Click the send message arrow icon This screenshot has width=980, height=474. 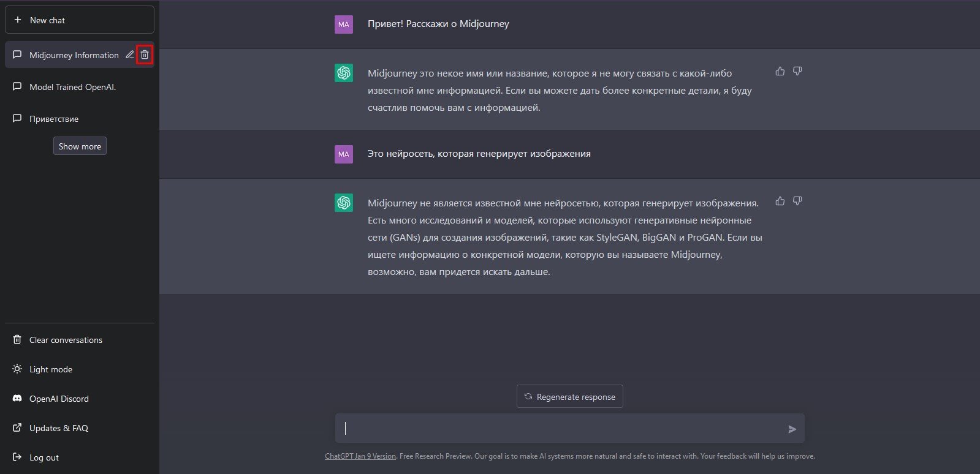point(792,429)
